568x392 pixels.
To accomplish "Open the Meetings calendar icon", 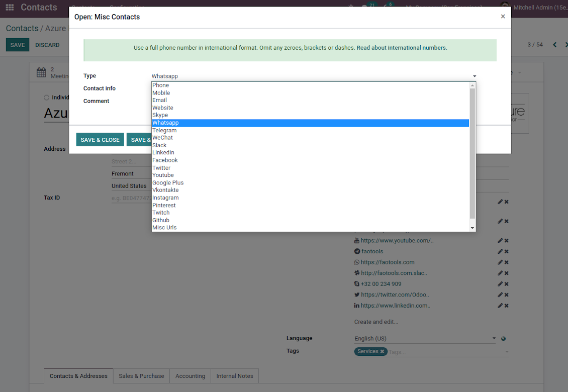I will point(41,72).
